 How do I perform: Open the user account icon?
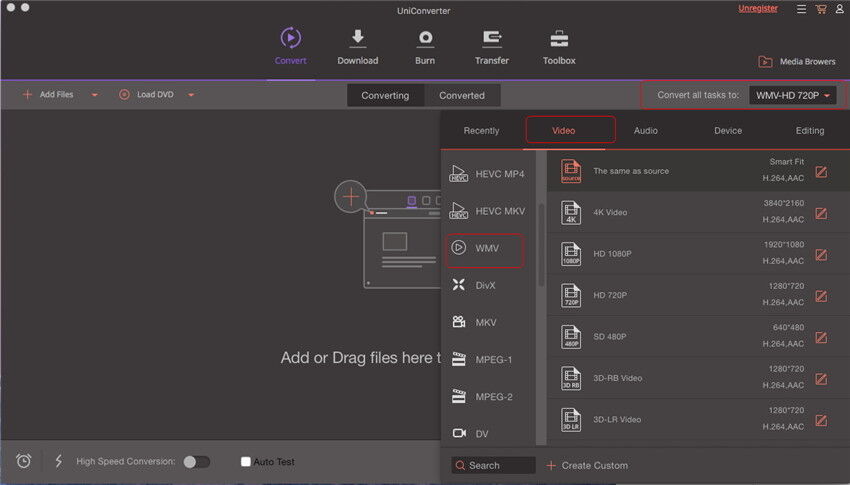pyautogui.click(x=840, y=9)
